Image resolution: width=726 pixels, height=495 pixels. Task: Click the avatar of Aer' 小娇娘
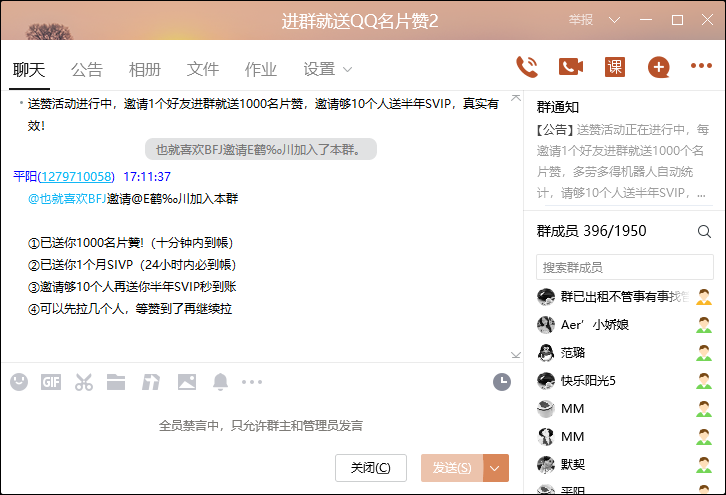pos(546,325)
